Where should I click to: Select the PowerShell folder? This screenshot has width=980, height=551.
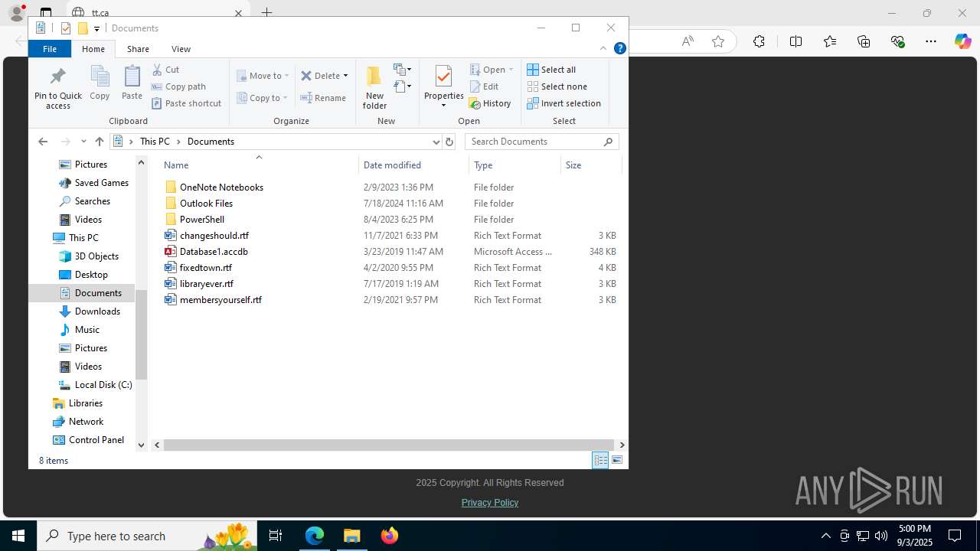coord(201,219)
